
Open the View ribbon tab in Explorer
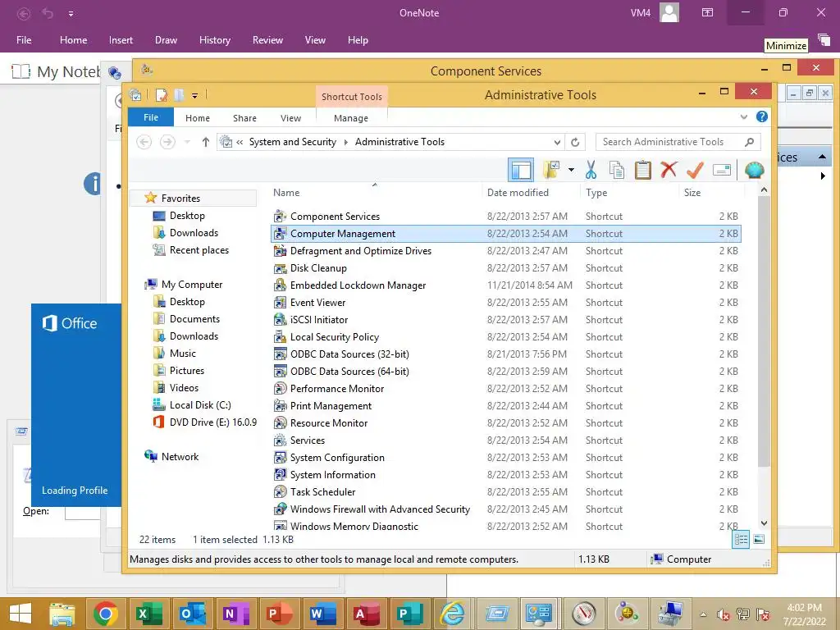(x=291, y=118)
